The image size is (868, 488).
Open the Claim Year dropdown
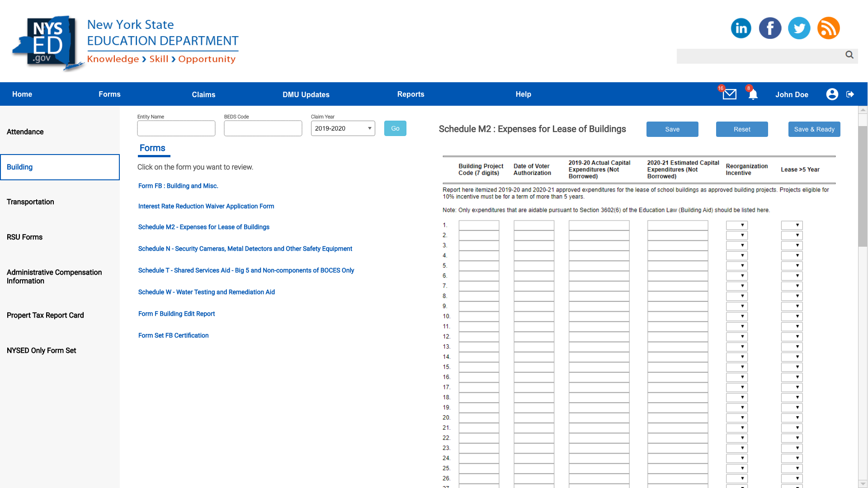click(x=343, y=128)
